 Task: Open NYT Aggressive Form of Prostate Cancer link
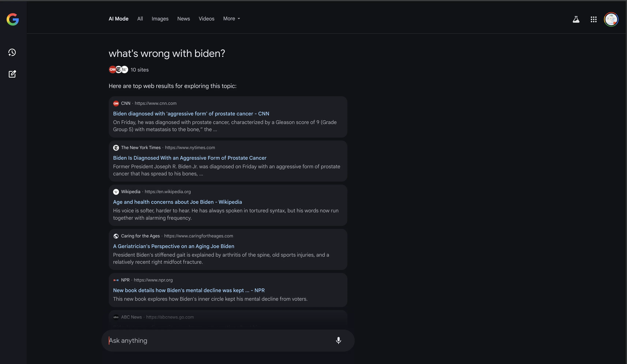190,158
